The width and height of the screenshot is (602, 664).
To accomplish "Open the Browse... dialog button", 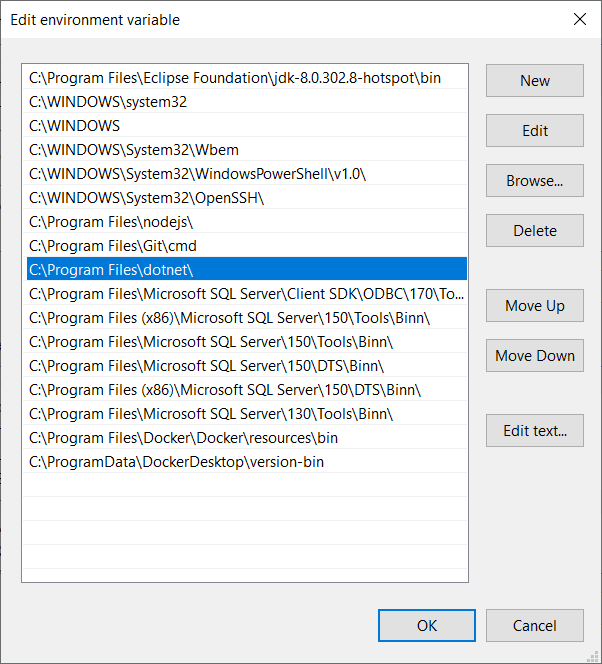I will tap(535, 180).
